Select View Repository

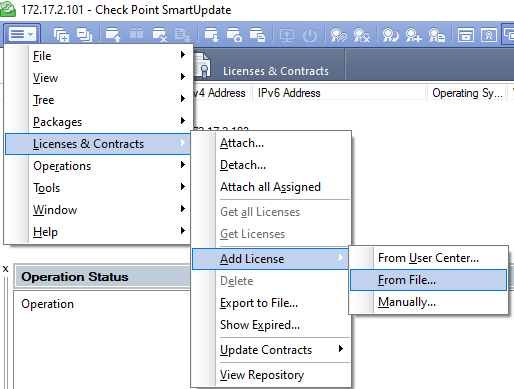point(271,375)
